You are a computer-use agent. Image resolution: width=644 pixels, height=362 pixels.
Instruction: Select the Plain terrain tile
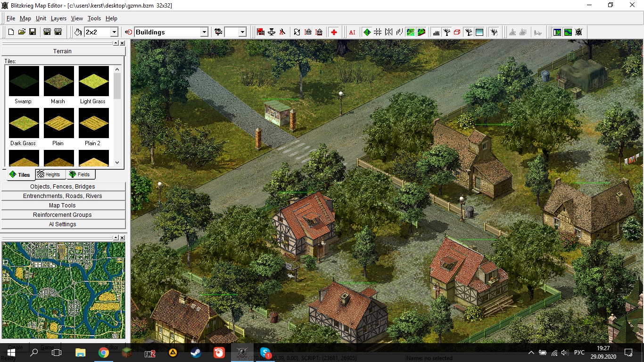pyautogui.click(x=58, y=123)
